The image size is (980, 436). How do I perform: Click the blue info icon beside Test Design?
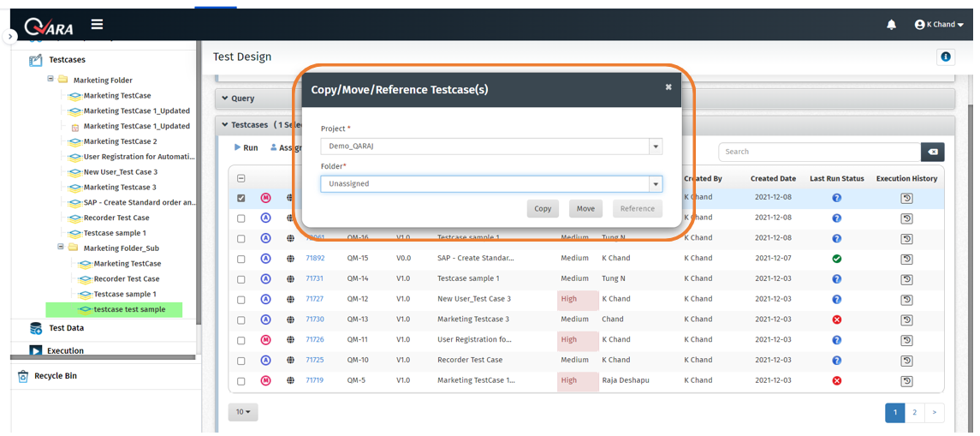[945, 57]
